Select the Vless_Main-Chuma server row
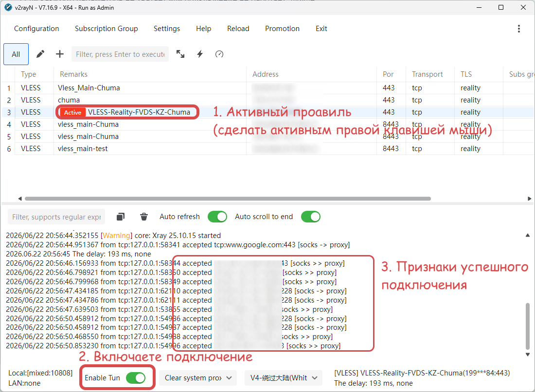 pos(267,88)
